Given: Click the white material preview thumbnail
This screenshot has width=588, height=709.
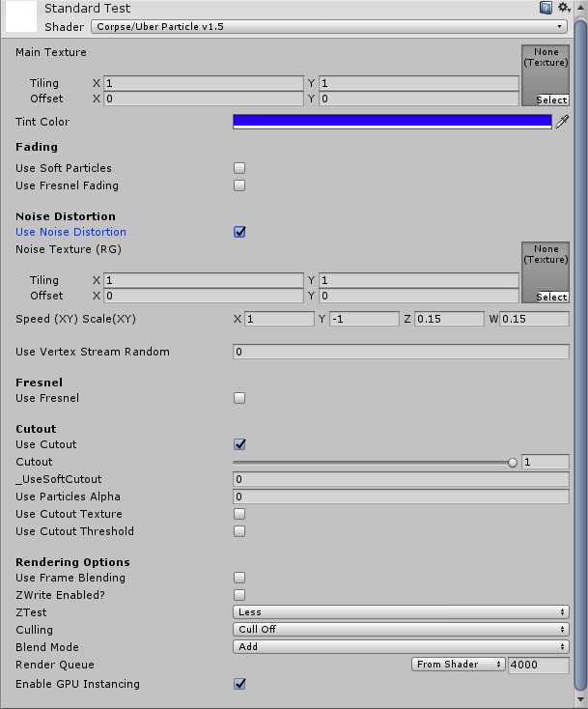Looking at the screenshot, I should 20,16.
